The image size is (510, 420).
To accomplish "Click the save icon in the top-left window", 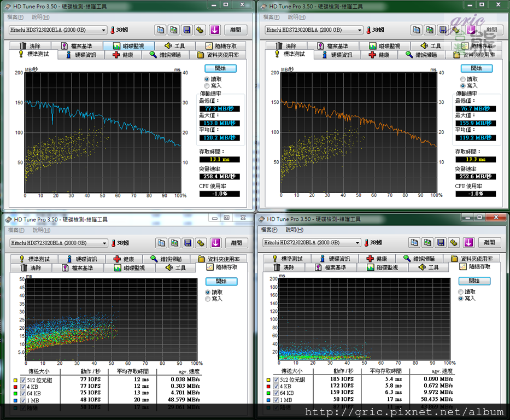I will [187, 30].
